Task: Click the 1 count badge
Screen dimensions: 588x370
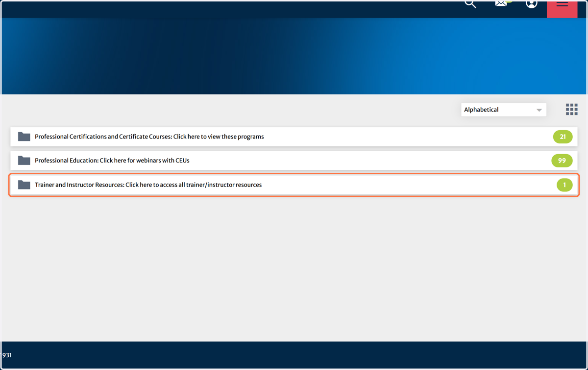Action: click(x=564, y=185)
